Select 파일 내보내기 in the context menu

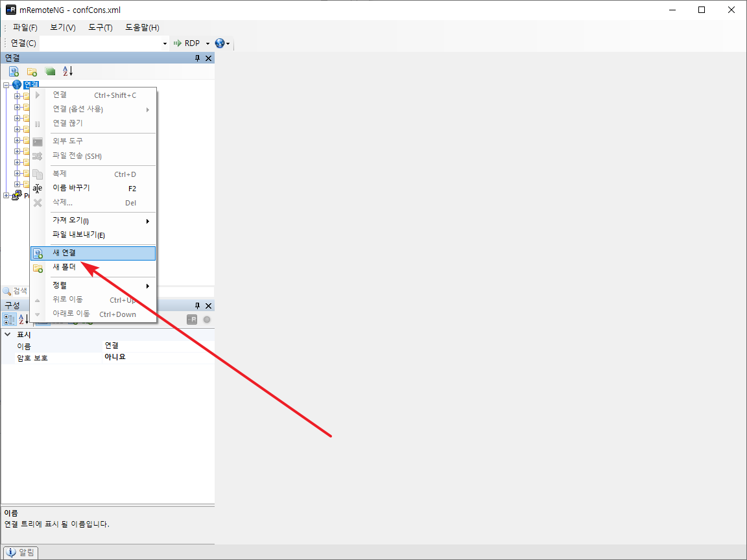93,235
